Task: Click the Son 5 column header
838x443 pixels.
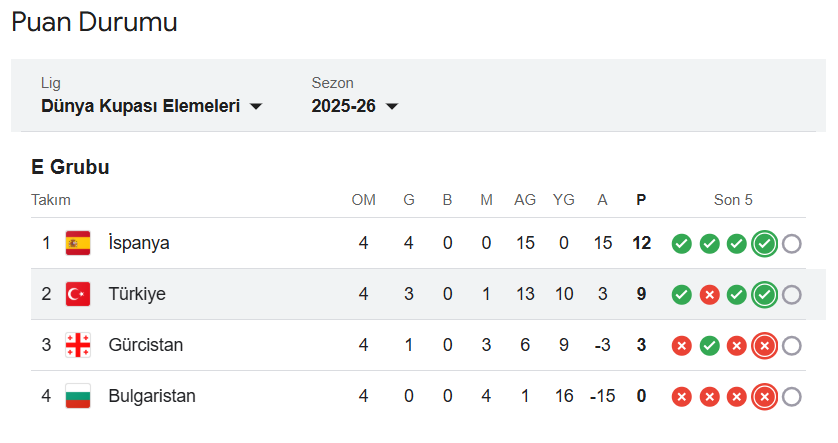Action: coord(733,200)
